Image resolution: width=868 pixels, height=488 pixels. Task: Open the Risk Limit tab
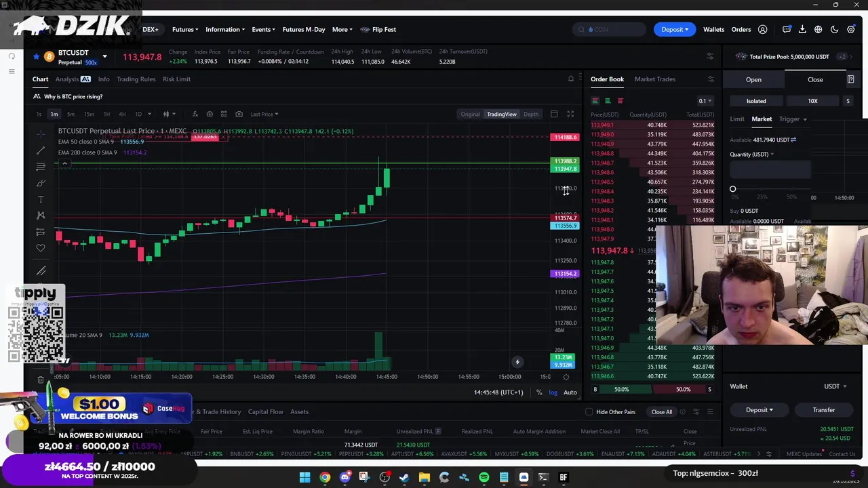point(176,79)
